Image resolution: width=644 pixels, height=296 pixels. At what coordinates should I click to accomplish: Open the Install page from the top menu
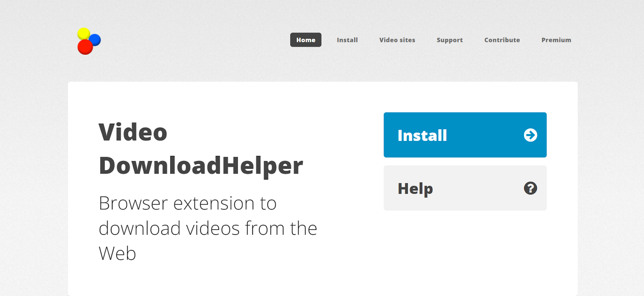point(347,40)
